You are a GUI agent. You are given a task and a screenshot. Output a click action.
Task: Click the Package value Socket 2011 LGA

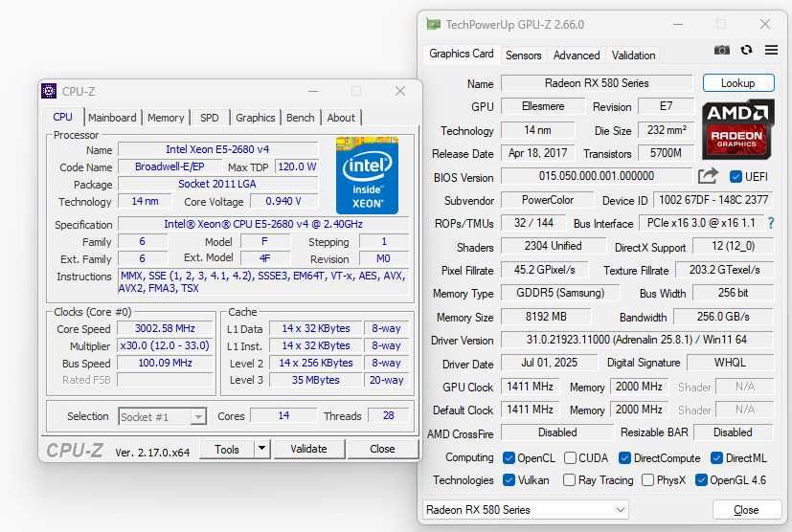pos(217,184)
